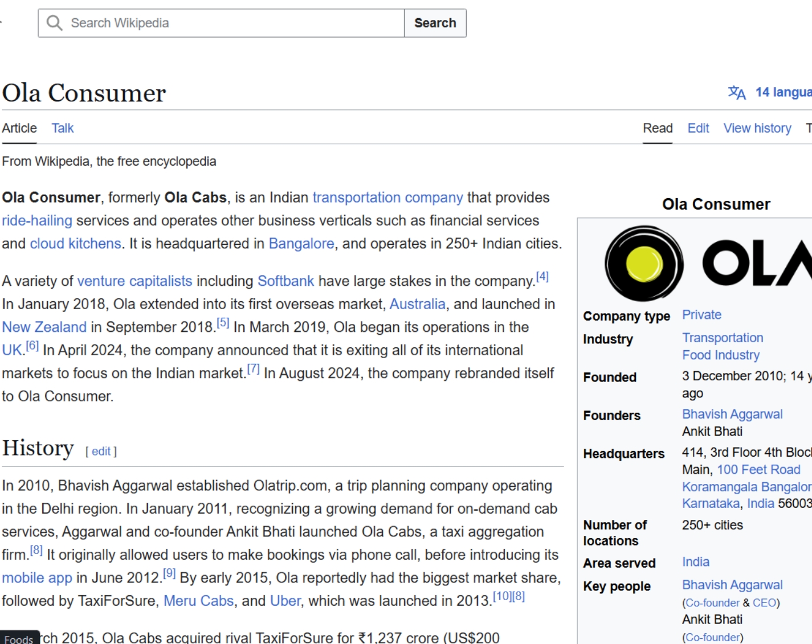
Task: Open the venture capitalists link
Action: (134, 281)
